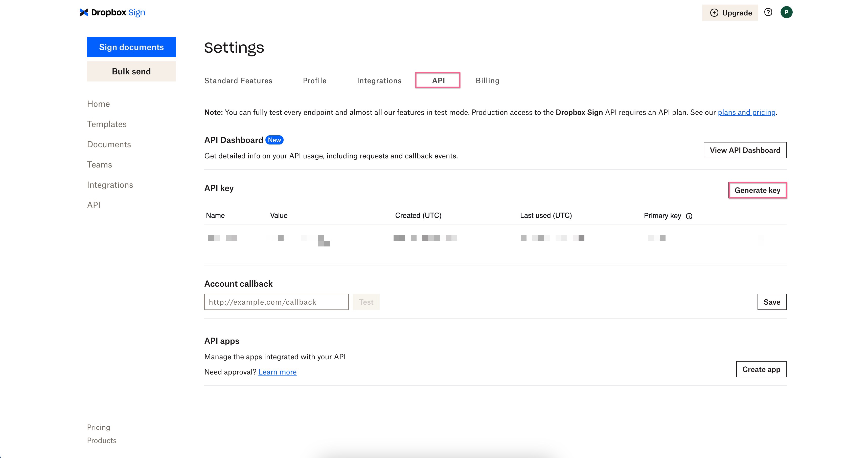Click the New badge beside API Dashboard
868x458 pixels.
(x=275, y=140)
